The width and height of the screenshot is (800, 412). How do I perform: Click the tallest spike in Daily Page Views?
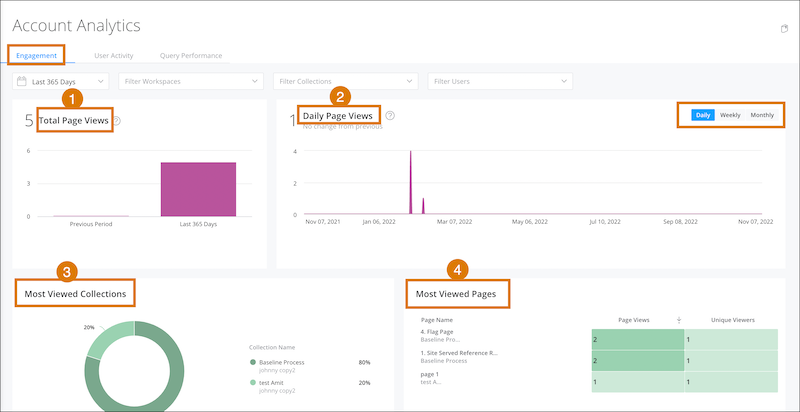pos(411,183)
